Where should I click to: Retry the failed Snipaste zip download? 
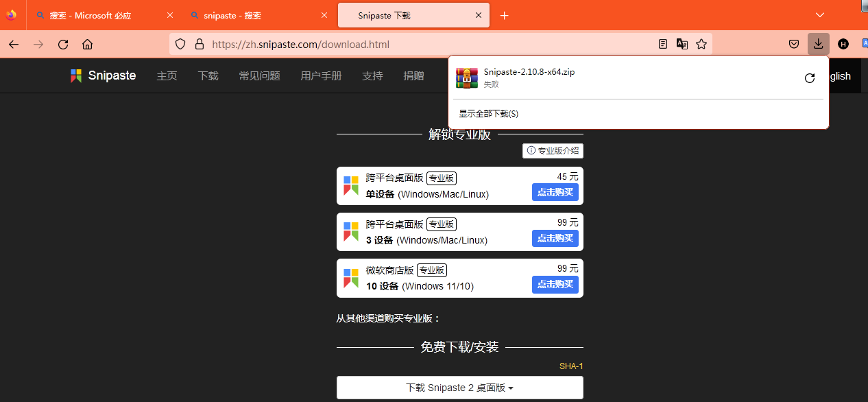[x=810, y=78]
